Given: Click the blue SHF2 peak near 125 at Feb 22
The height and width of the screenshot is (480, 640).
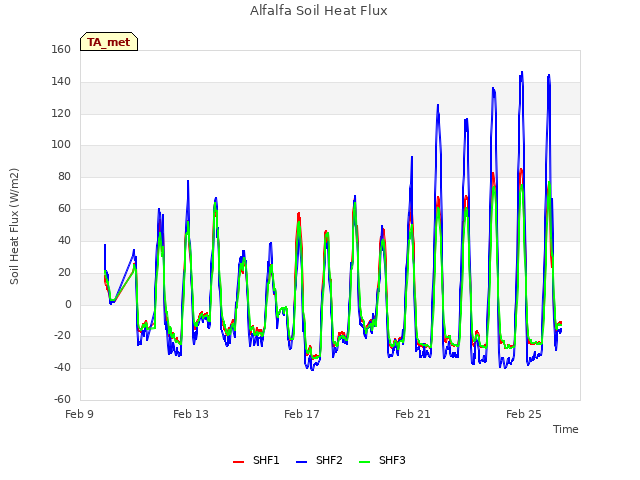Looking at the screenshot, I should coord(438,105).
